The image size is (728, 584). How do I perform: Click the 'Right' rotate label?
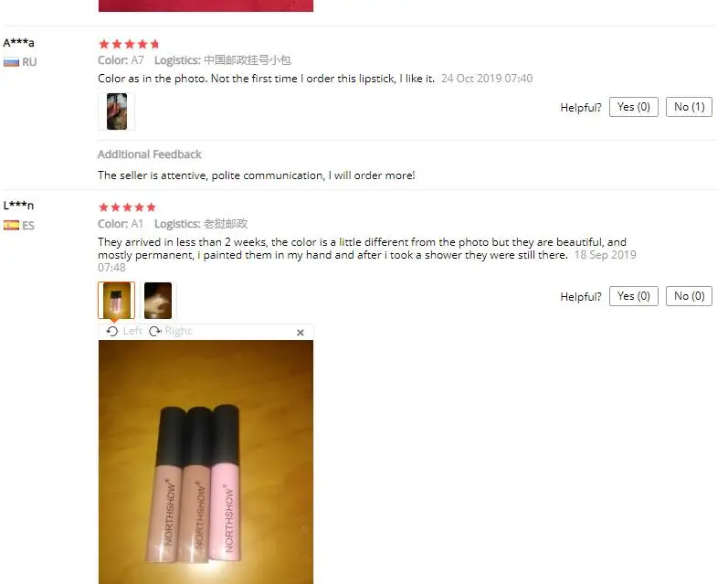(178, 331)
